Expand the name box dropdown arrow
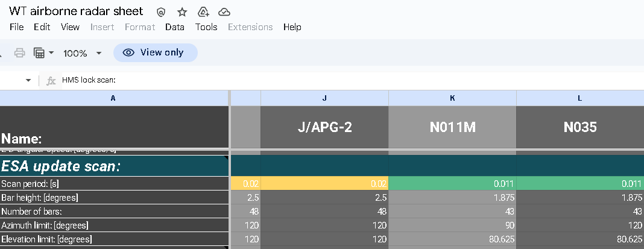The height and width of the screenshot is (249, 644). (x=28, y=80)
